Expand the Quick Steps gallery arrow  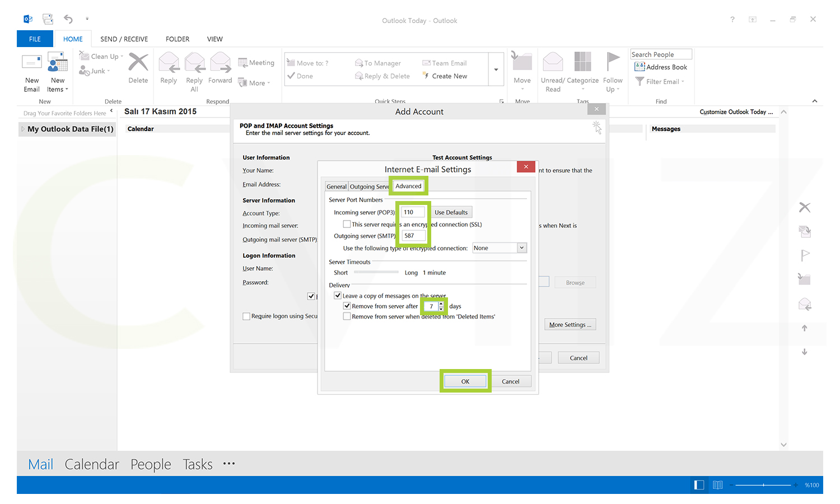pos(496,69)
